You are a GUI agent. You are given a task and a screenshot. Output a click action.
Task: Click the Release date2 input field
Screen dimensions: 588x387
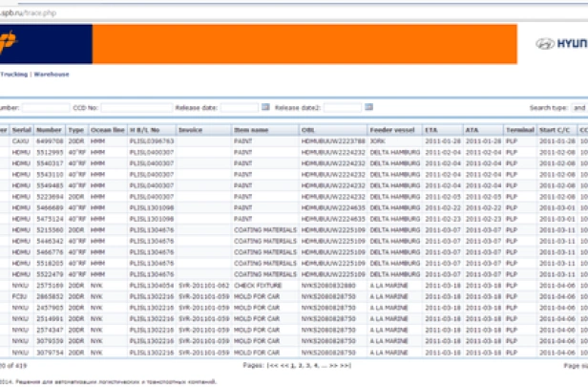click(x=343, y=108)
